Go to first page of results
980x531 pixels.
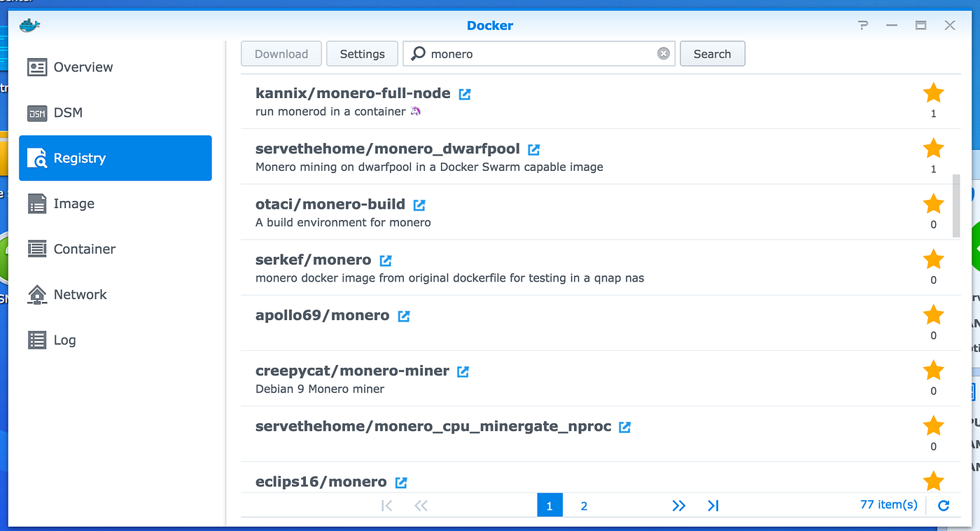pyautogui.click(x=386, y=505)
